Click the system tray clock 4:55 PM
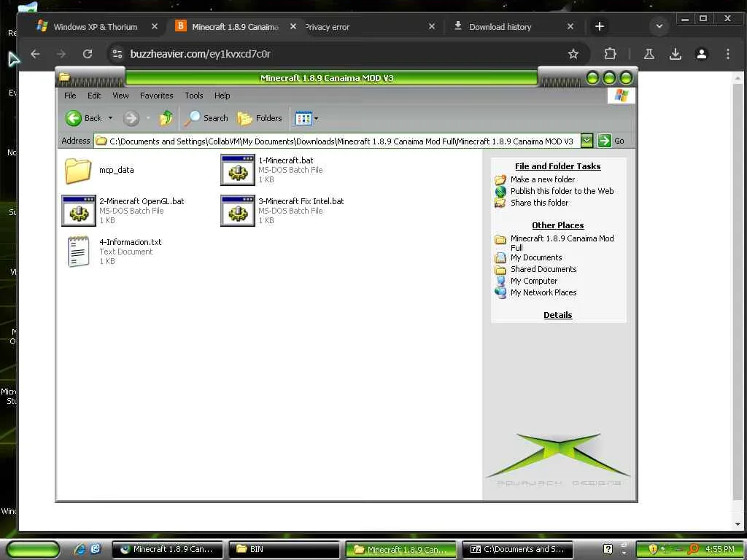The image size is (747, 560). [720, 549]
